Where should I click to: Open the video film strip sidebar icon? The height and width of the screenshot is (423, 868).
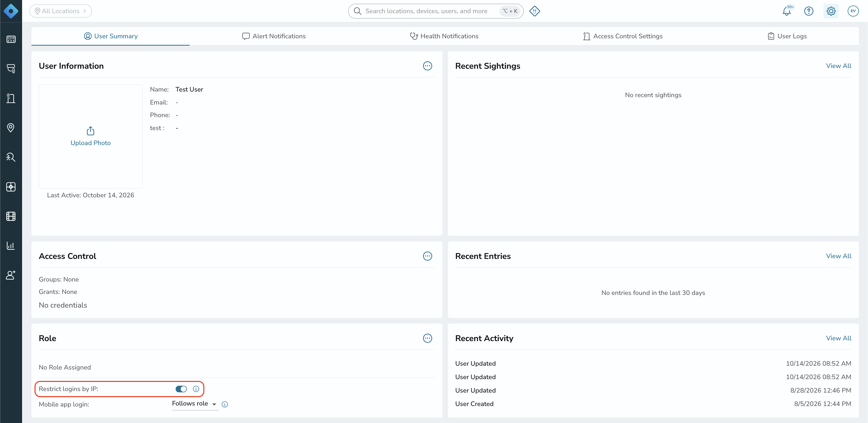[x=11, y=216]
